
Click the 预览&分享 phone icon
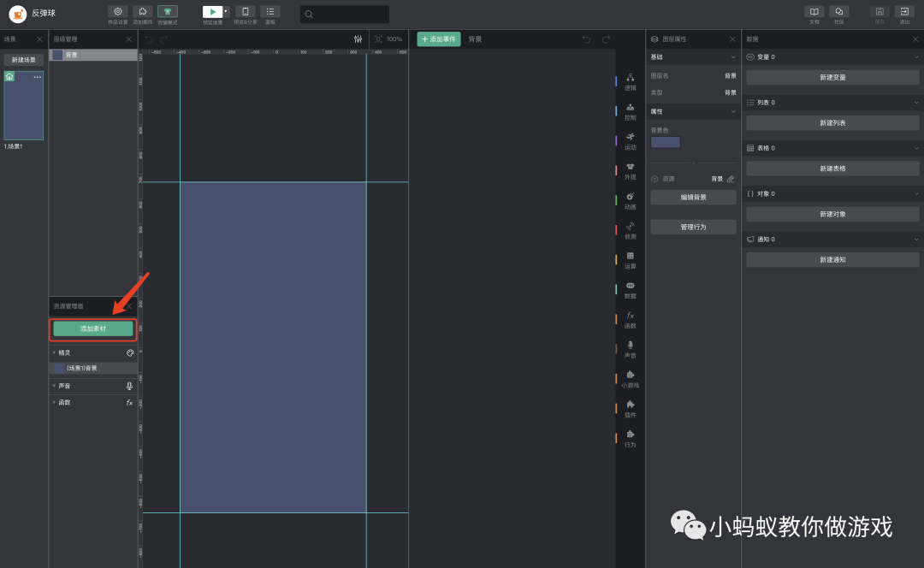pos(246,12)
